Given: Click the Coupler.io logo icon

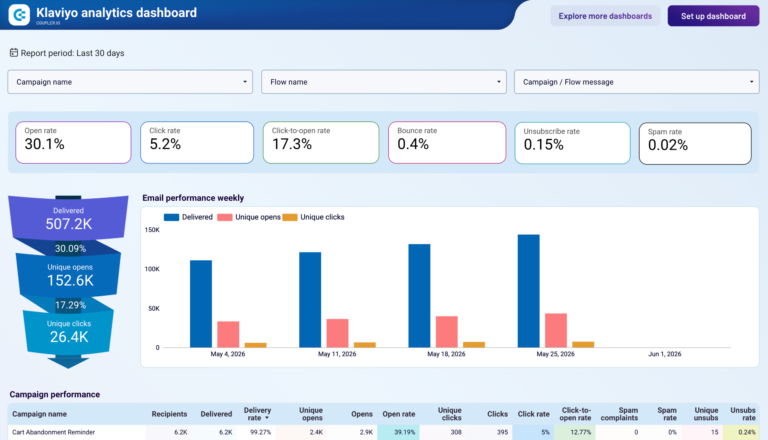Looking at the screenshot, I should [x=19, y=15].
